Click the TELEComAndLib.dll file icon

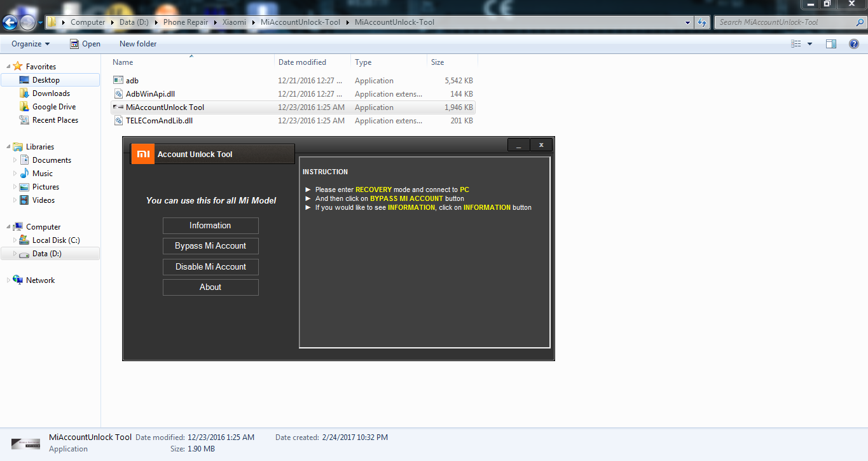click(118, 121)
